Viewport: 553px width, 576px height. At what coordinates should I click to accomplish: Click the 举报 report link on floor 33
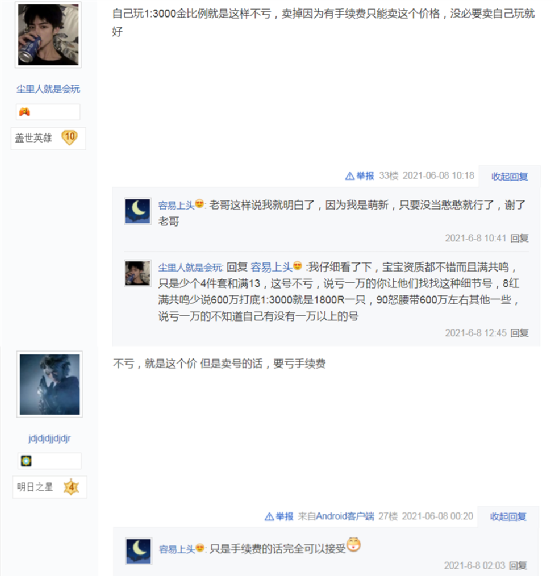[365, 176]
